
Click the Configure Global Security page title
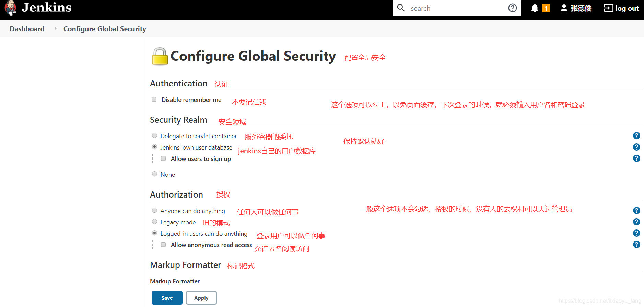pyautogui.click(x=253, y=57)
